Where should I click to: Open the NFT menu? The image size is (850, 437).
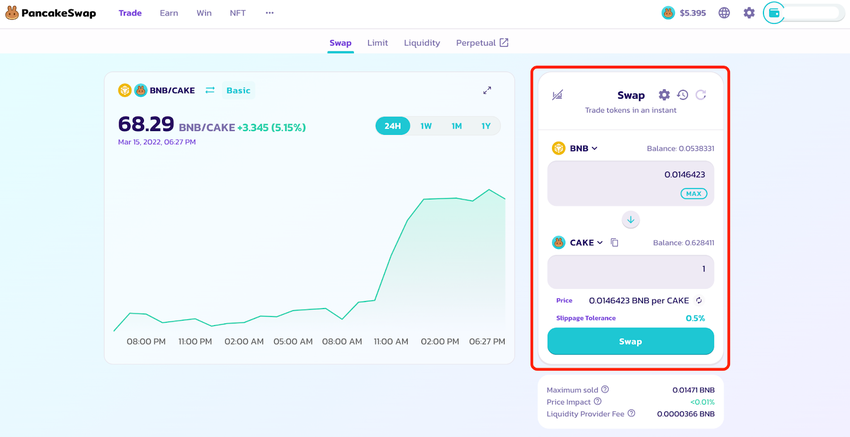pos(237,13)
